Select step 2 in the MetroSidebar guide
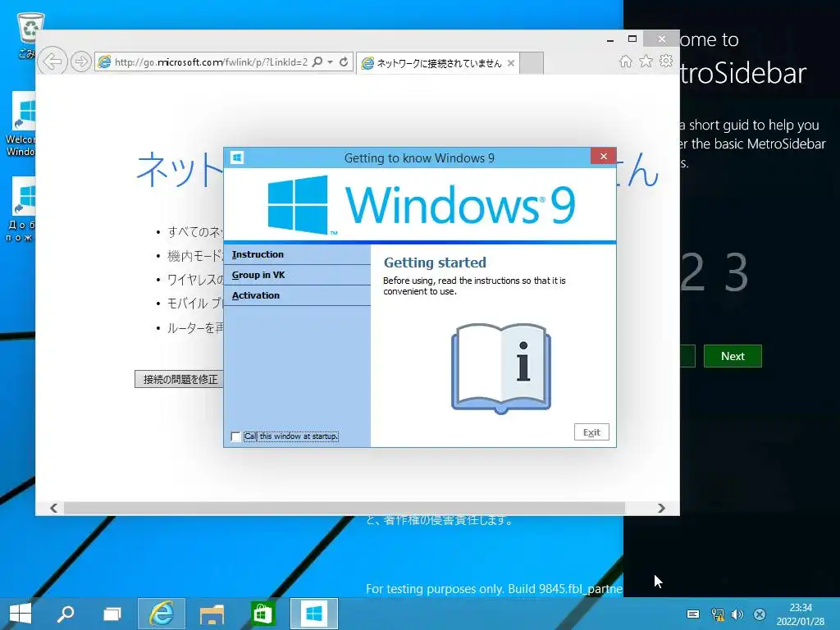The height and width of the screenshot is (630, 840). (x=692, y=272)
